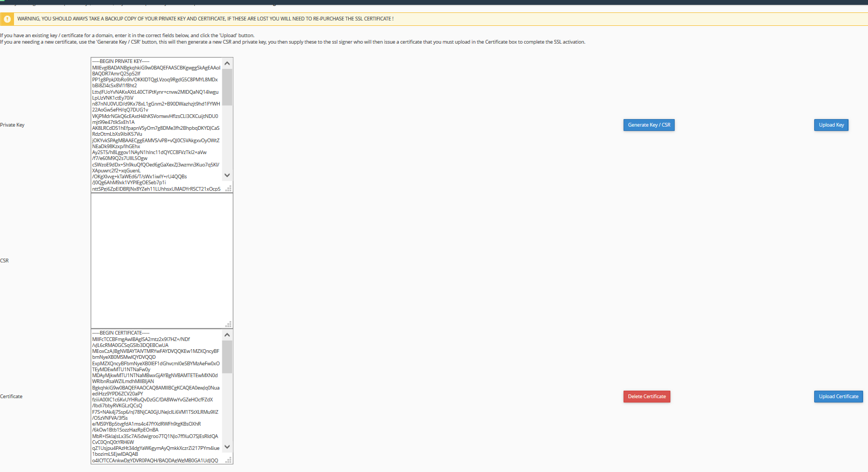Click inside the Private Key text area

156,125
